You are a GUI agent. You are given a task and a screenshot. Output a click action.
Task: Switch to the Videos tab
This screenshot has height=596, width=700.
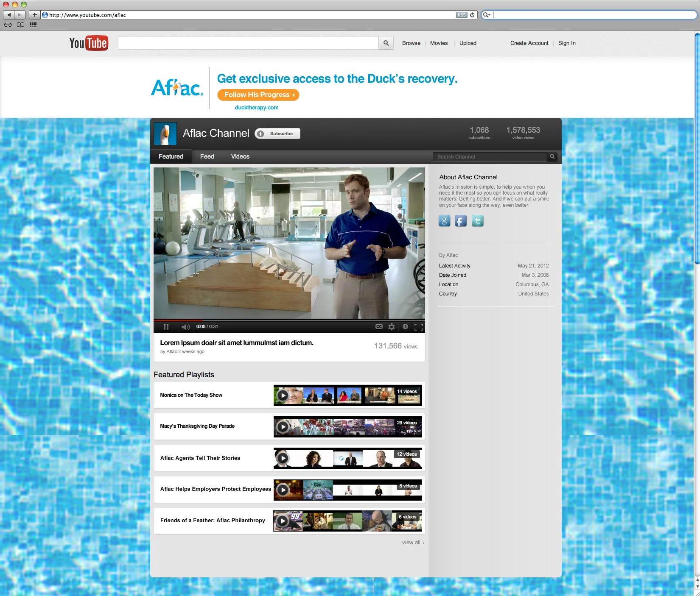[x=240, y=156]
